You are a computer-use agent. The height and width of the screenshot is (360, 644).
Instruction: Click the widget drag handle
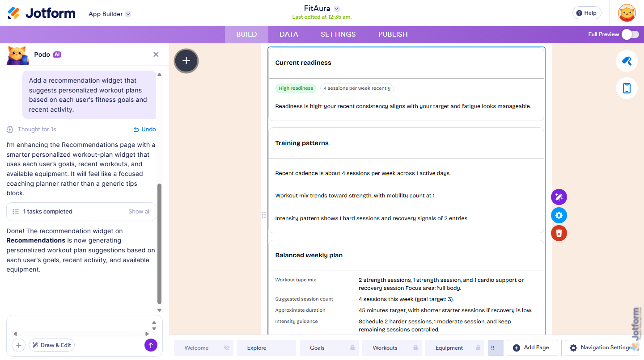click(264, 215)
